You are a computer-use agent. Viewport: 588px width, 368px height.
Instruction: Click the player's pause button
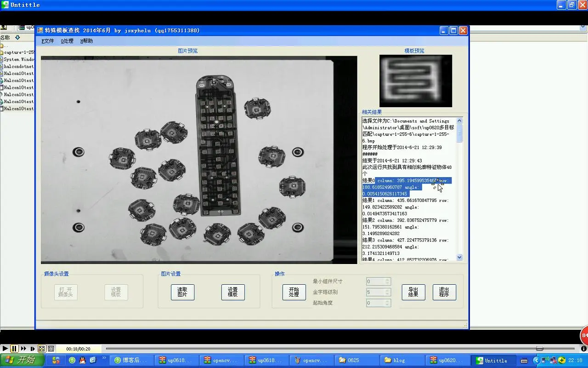(14, 349)
